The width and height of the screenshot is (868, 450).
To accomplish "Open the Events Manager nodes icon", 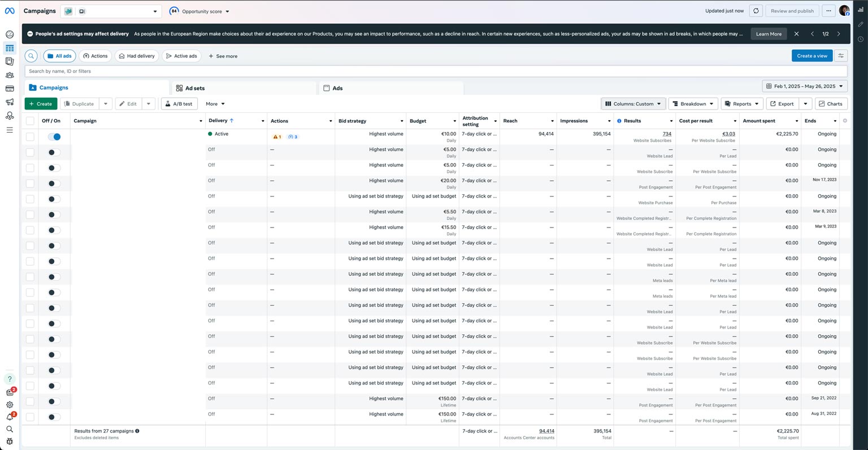I will click(x=10, y=116).
